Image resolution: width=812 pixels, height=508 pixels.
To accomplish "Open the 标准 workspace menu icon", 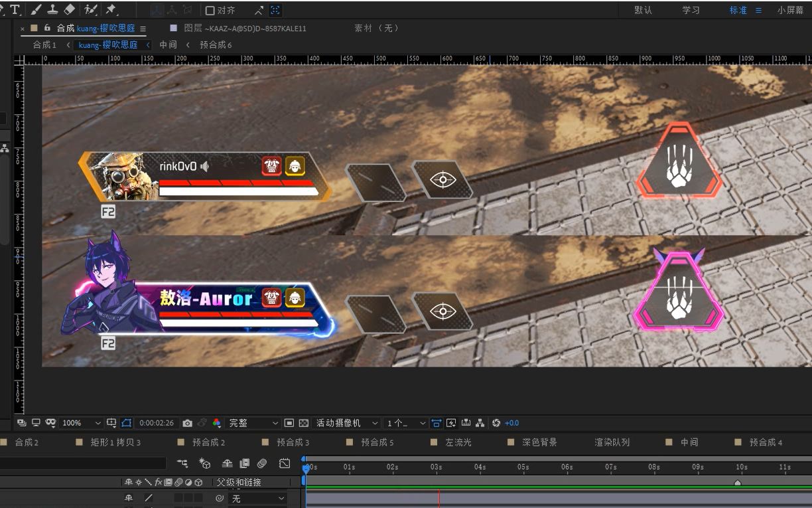I will point(759,11).
